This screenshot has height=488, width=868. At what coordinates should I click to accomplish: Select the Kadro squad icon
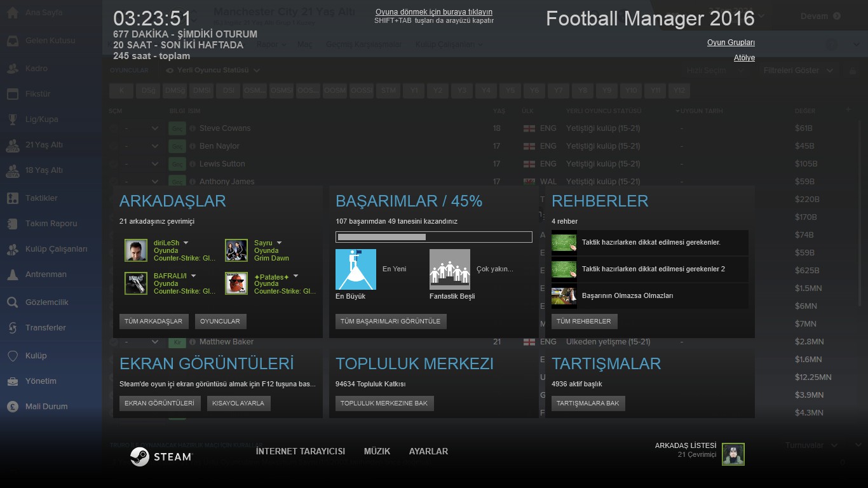point(13,69)
